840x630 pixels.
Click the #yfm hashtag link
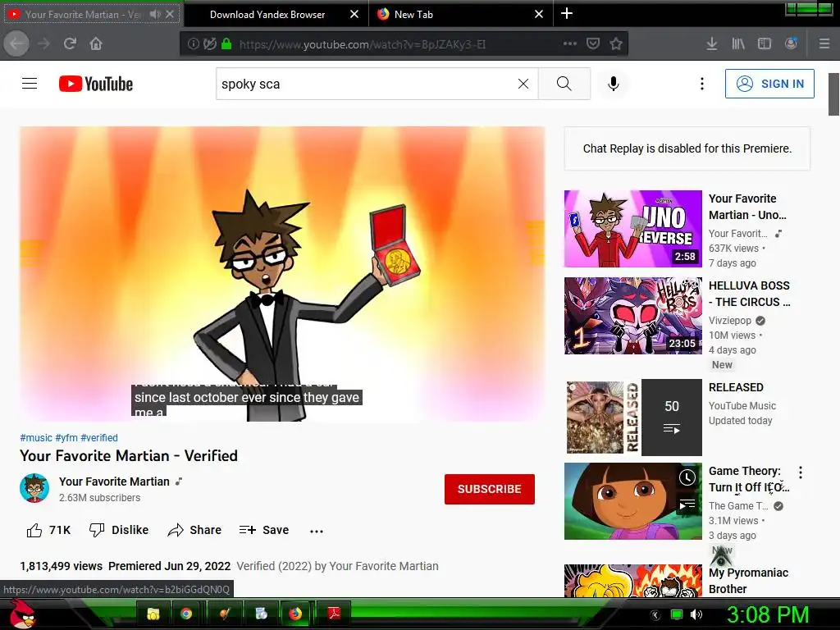pos(66,438)
